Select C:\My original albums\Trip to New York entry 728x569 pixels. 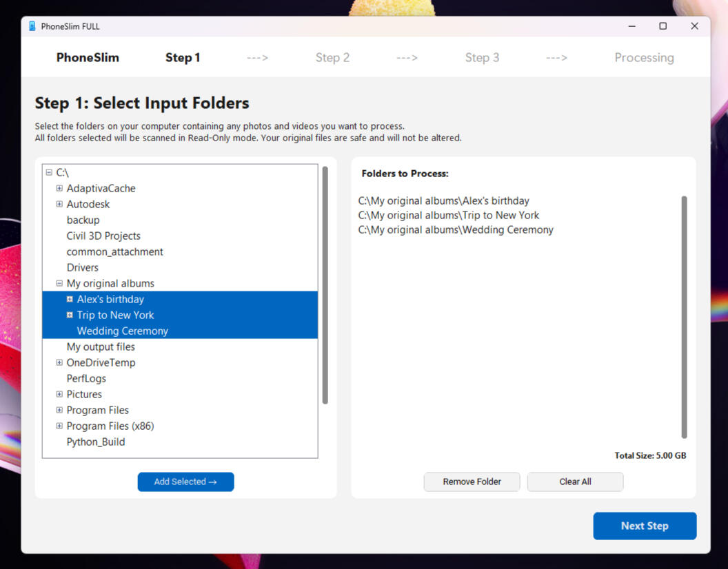click(449, 215)
